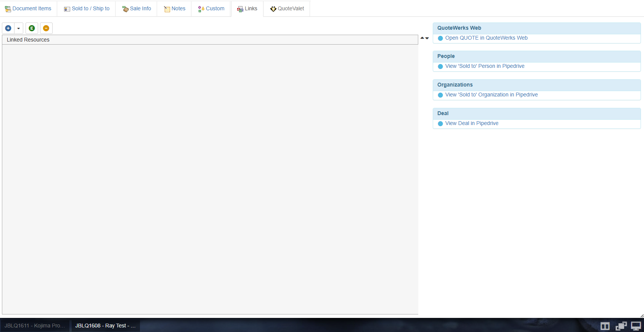Viewport: 644px width, 332px height.
Task: Click the Notes tab sticky-note icon
Action: pos(167,9)
